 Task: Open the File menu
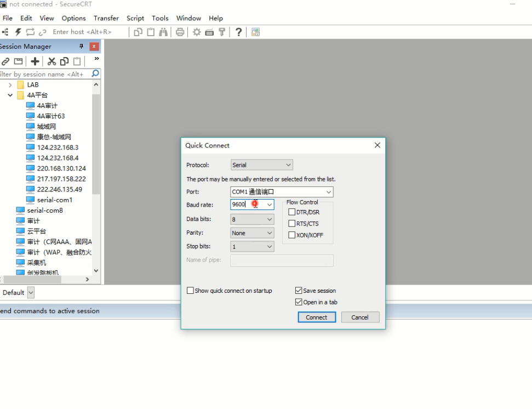8,18
